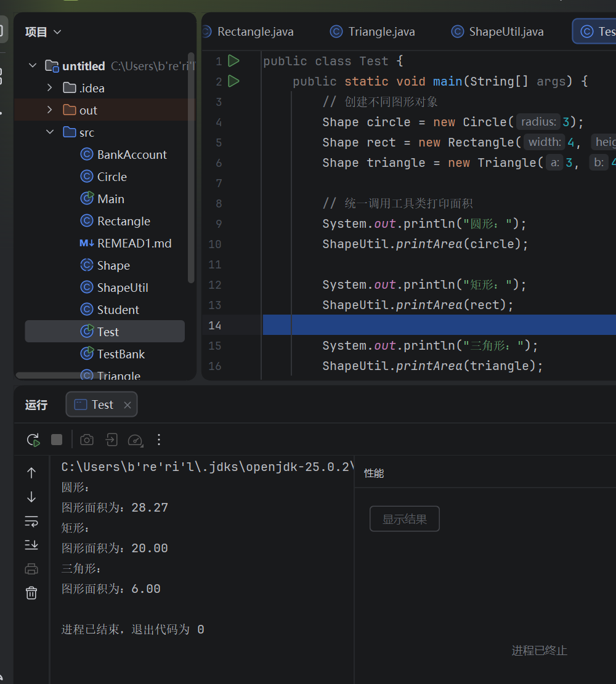Open the 项目 view dropdown
616x684 pixels.
pyautogui.click(x=43, y=32)
